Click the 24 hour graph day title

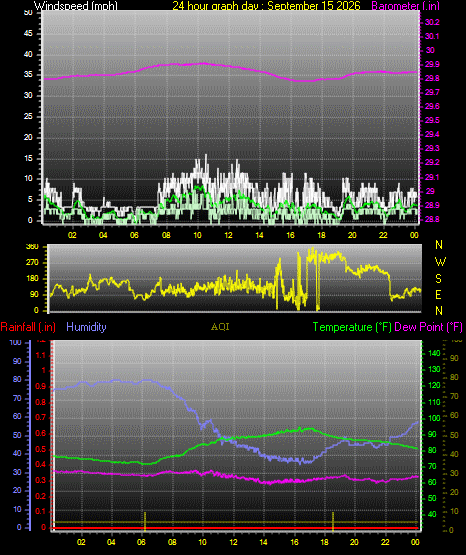[266, 6]
